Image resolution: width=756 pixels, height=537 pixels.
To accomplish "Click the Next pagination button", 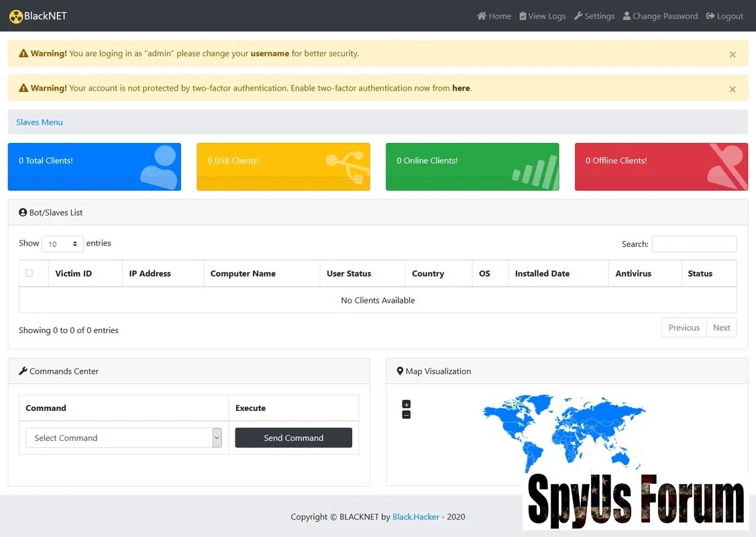I will click(721, 328).
